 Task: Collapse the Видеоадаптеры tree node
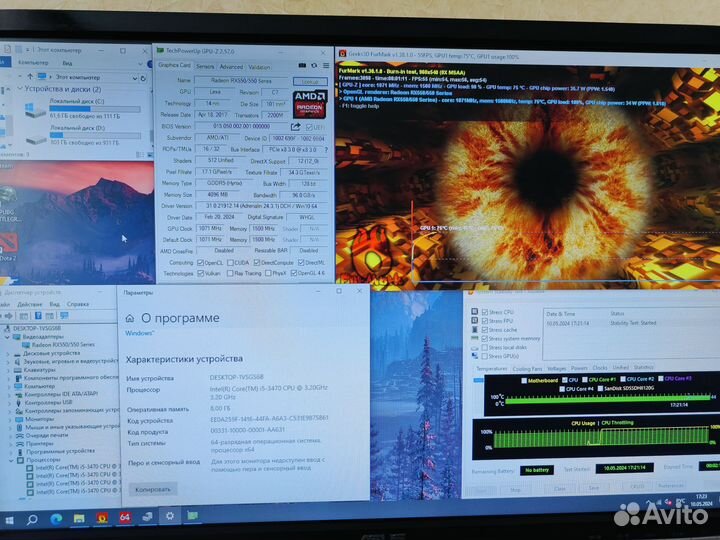(7, 337)
